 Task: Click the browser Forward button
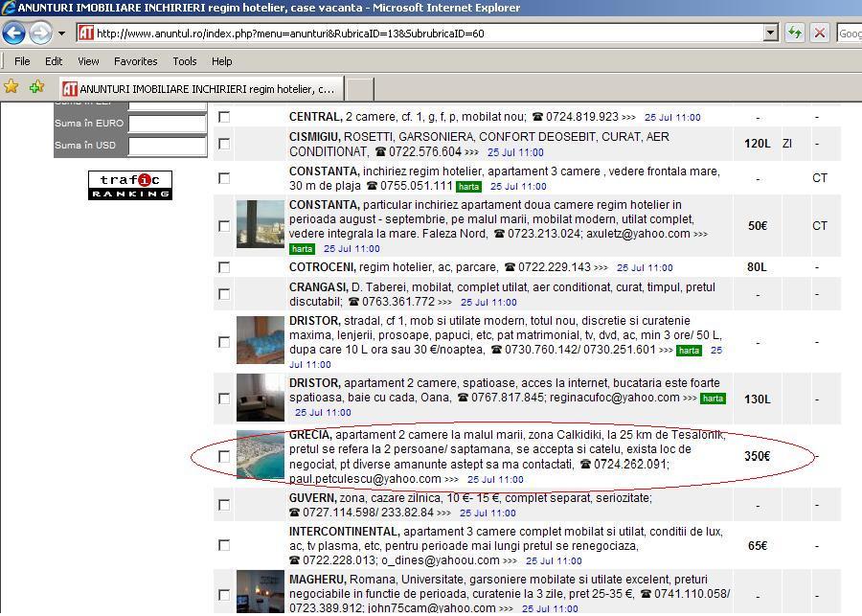[40, 34]
